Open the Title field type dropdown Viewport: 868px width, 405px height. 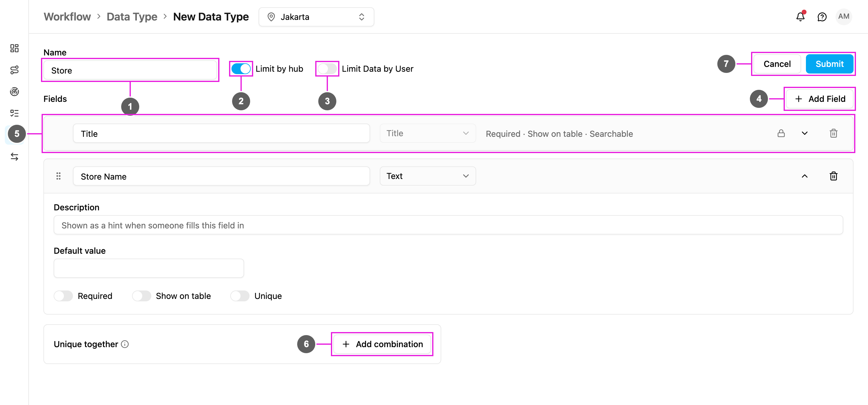tap(428, 133)
